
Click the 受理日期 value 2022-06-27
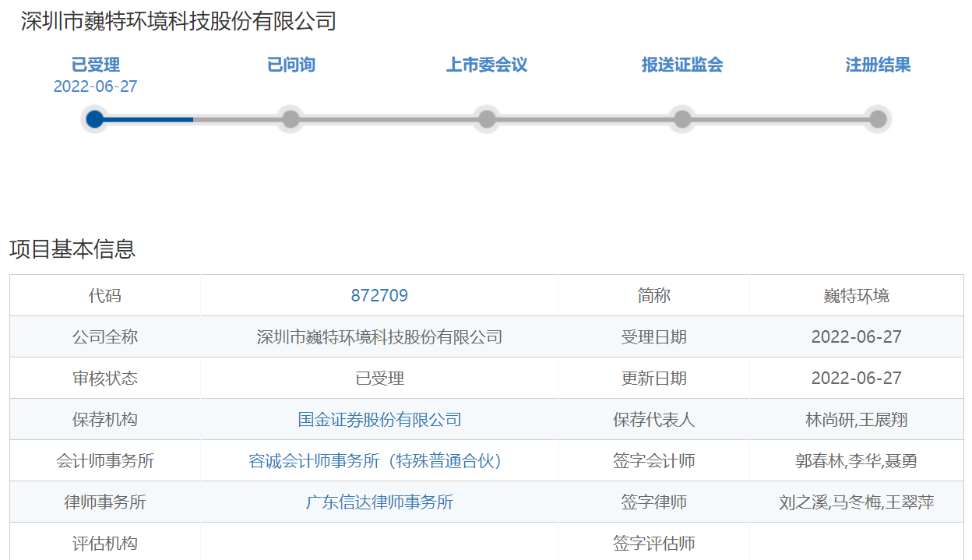(857, 337)
